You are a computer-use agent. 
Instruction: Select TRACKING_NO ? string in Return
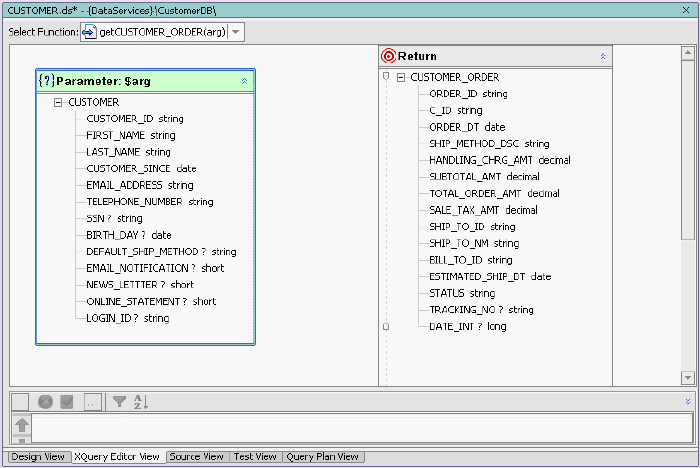(481, 310)
